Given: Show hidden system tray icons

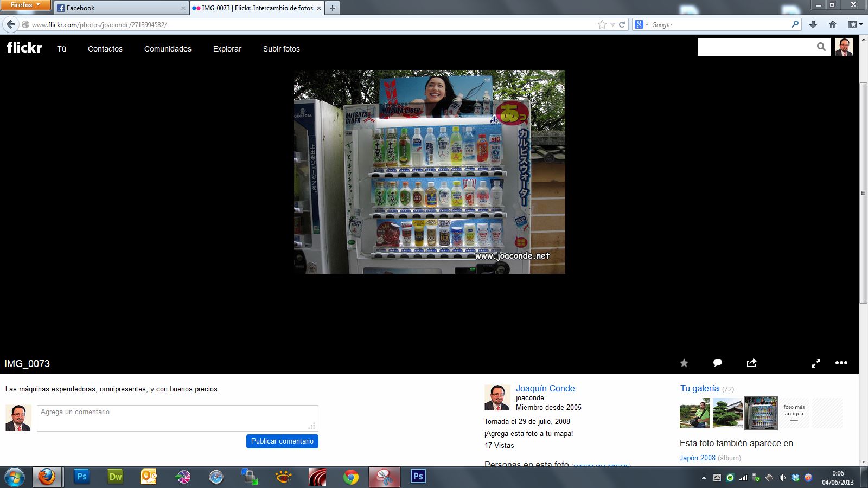Looking at the screenshot, I should [x=704, y=478].
